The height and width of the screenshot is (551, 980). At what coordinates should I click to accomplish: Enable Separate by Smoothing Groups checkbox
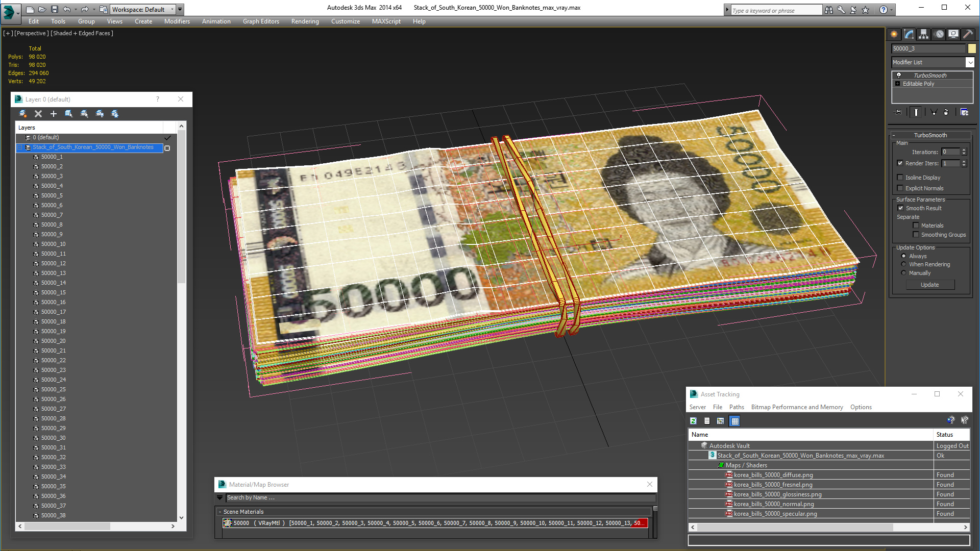(x=916, y=235)
